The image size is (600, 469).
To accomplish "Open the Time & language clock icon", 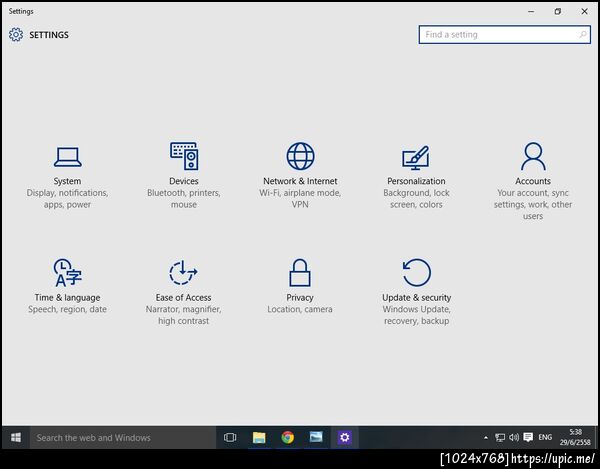I will 67,272.
